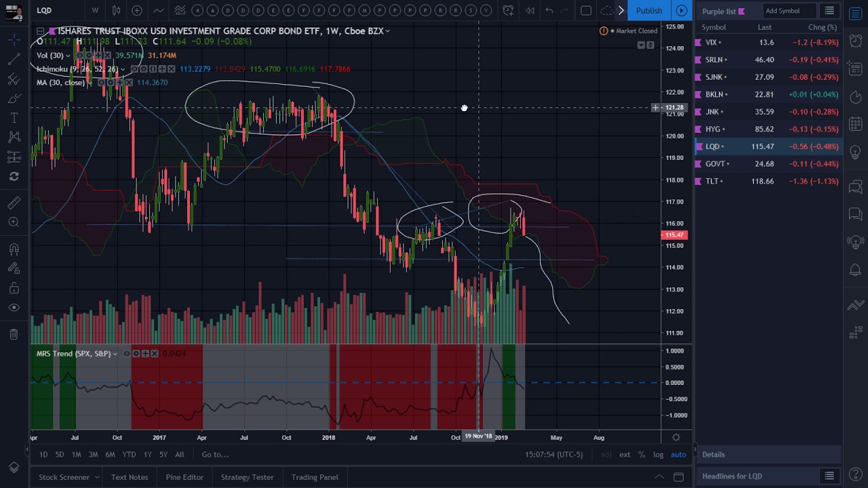Select the trend line drawing tool
The height and width of the screenshot is (488, 868).
coord(14,60)
